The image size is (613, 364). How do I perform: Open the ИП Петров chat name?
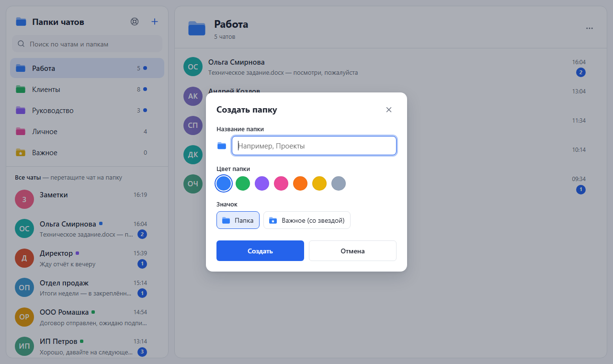pyautogui.click(x=58, y=341)
